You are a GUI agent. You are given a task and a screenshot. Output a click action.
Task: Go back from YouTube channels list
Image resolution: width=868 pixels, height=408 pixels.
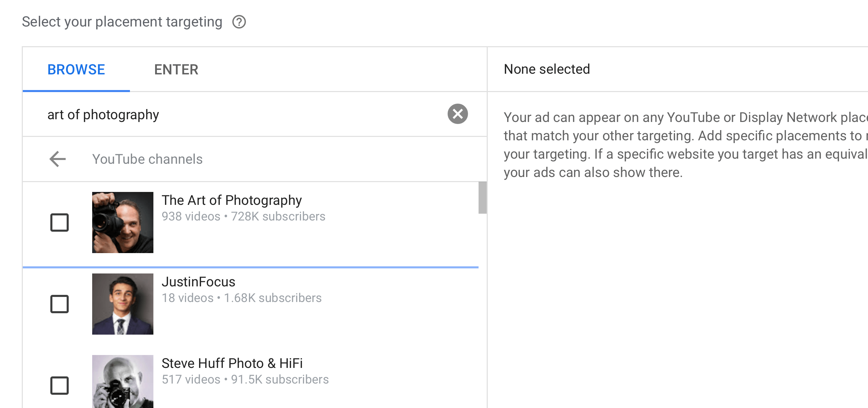57,159
